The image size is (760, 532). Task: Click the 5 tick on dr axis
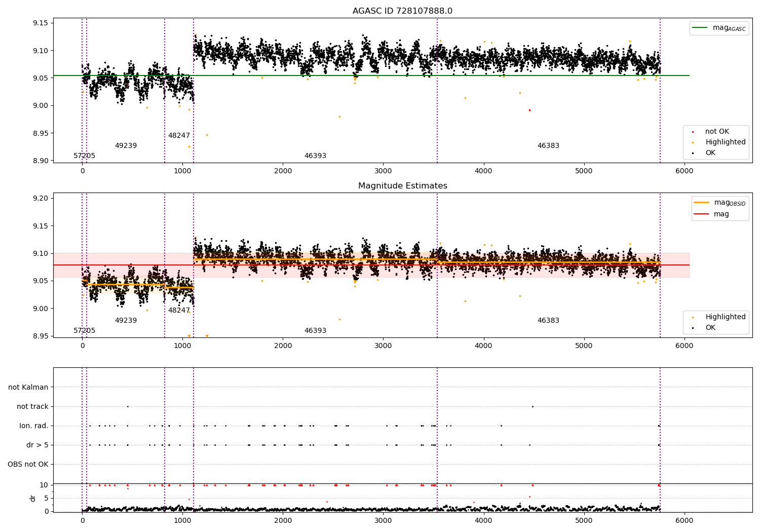click(46, 499)
